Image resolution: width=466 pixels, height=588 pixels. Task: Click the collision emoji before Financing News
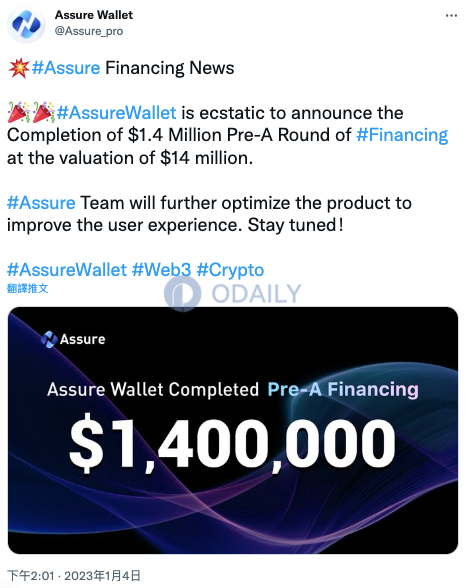[x=19, y=68]
